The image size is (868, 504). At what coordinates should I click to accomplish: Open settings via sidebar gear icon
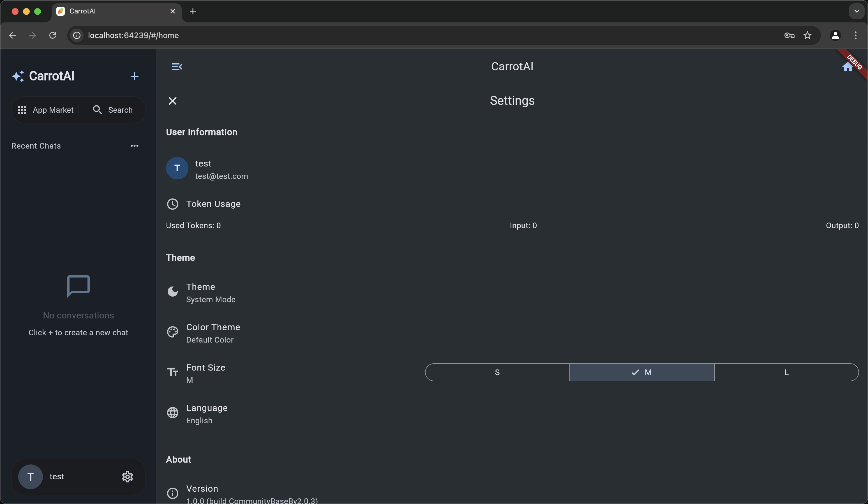click(x=128, y=477)
